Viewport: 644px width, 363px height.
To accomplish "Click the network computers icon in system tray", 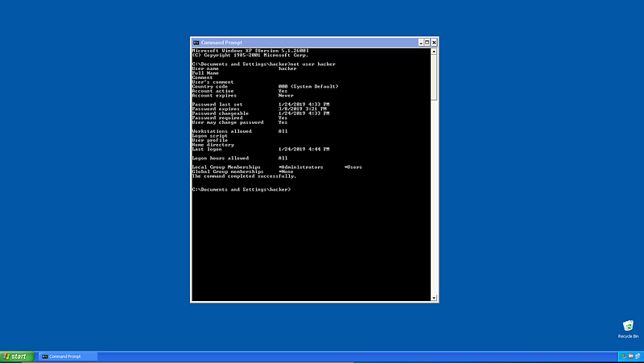I will click(638, 356).
